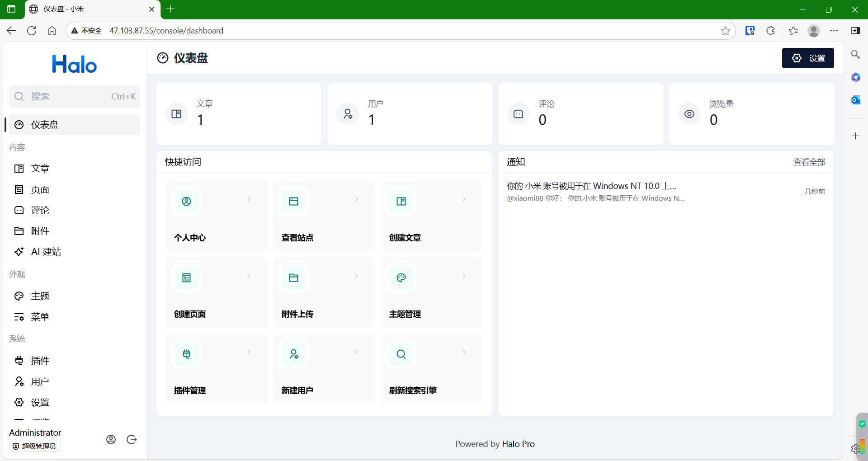868x461 pixels.
Task: Open the 查看站点 quick access card
Action: pyautogui.click(x=324, y=216)
